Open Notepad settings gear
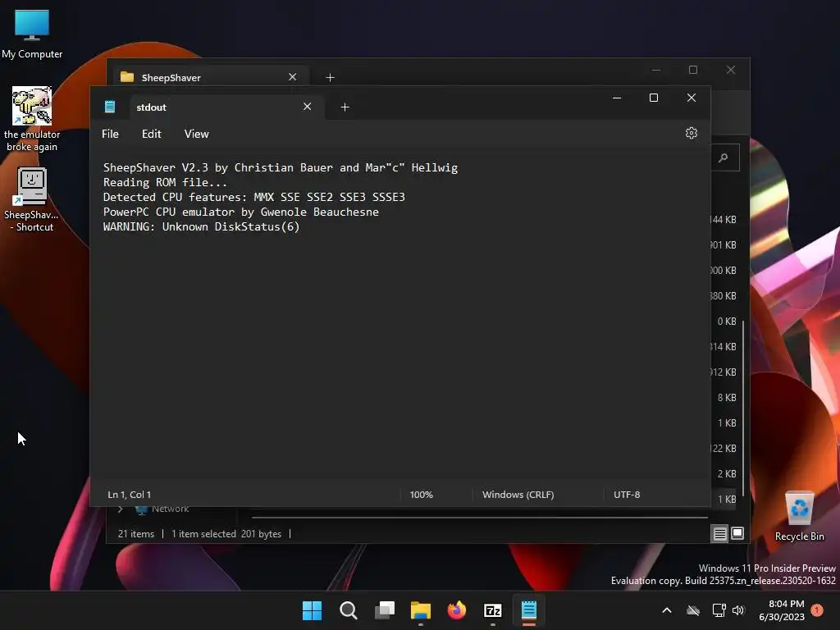 (x=691, y=134)
